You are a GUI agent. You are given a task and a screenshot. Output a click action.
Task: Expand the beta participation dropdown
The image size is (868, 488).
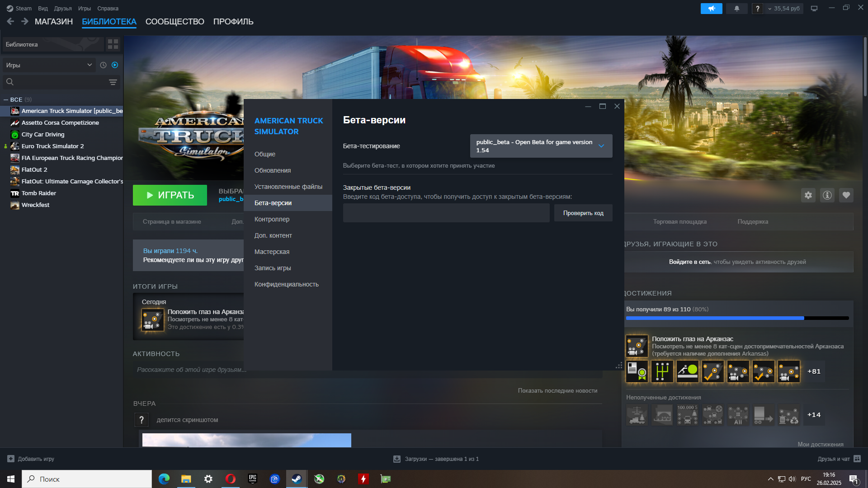click(x=541, y=146)
